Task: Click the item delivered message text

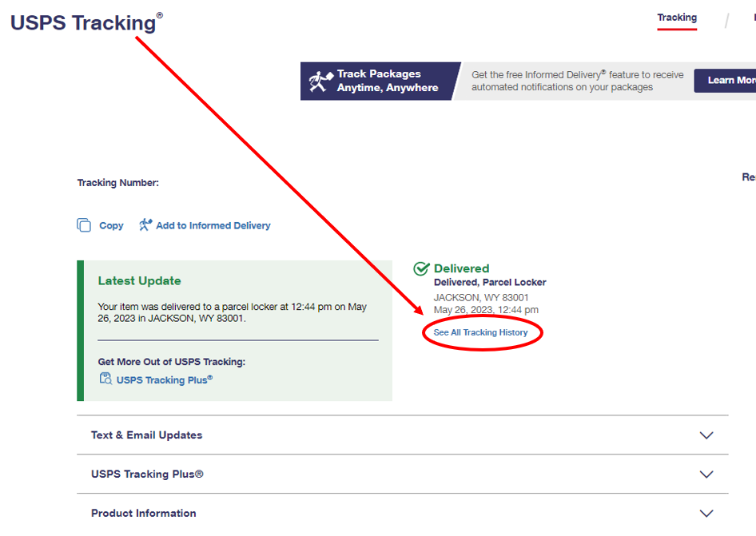Action: 233,312
